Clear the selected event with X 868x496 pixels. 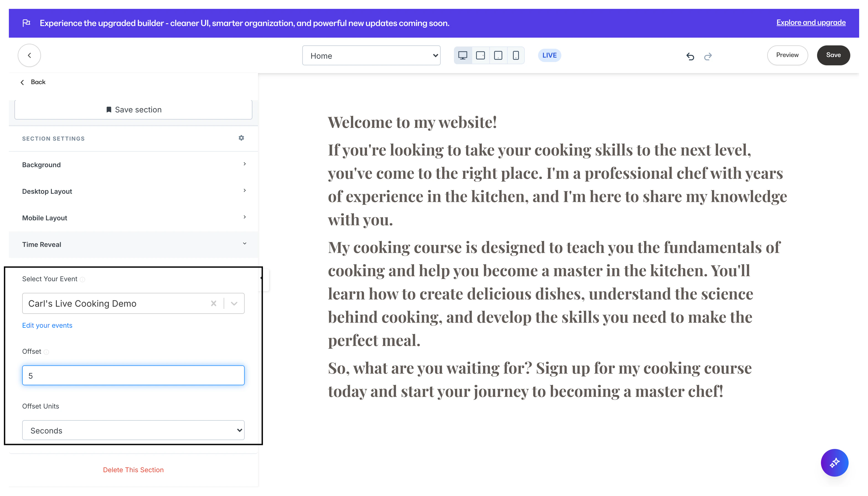(214, 303)
